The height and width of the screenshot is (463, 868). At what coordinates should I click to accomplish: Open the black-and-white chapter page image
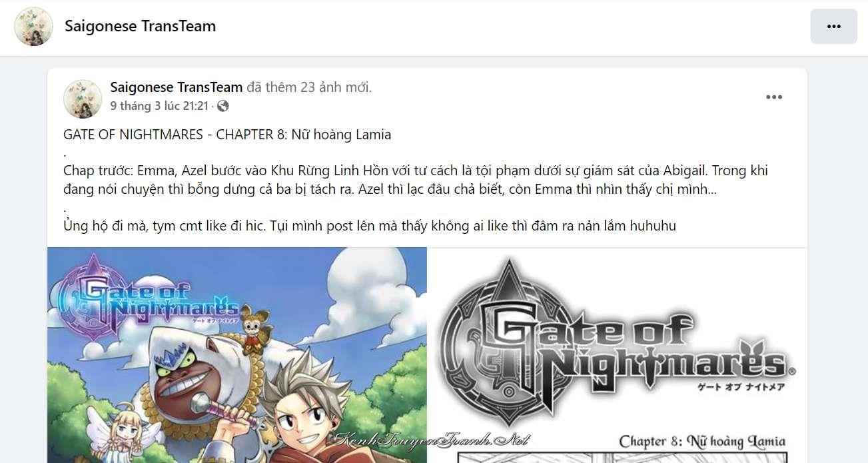coord(618,355)
